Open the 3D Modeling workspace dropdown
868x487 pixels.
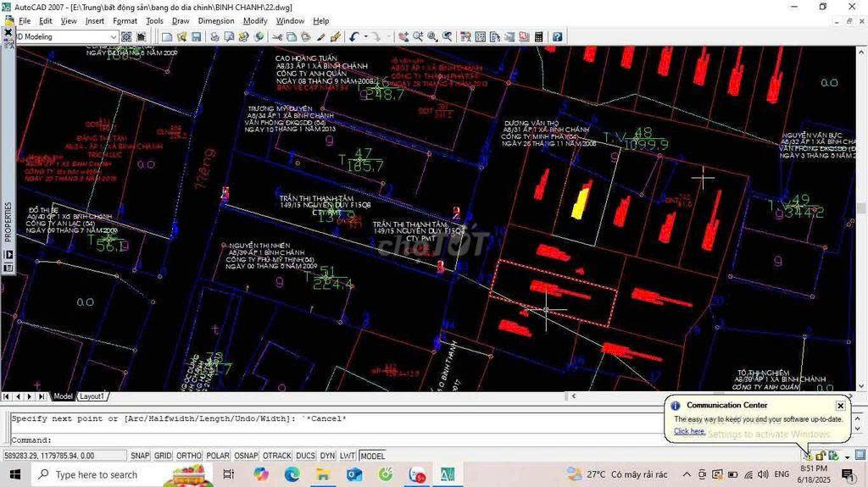tap(114, 36)
